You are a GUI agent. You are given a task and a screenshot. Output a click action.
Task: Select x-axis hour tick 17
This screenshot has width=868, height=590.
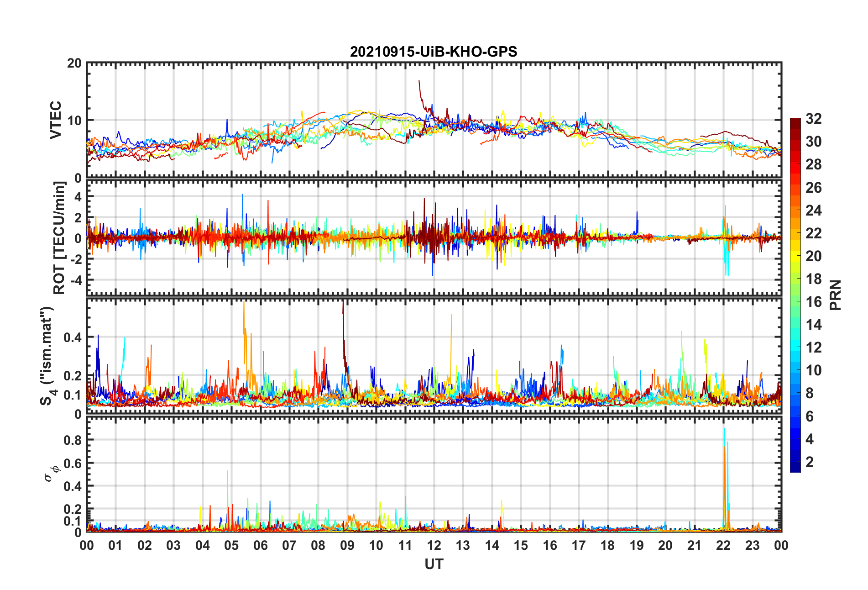579,545
